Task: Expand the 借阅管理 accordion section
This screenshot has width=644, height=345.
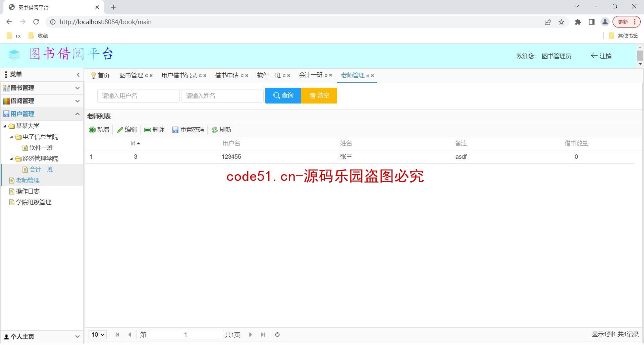Action: (x=42, y=101)
